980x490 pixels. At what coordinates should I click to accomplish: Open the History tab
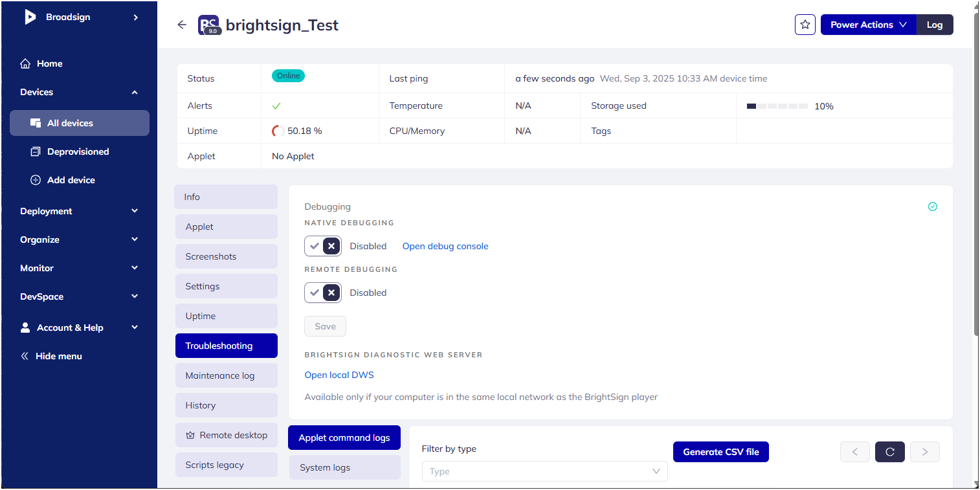point(227,405)
